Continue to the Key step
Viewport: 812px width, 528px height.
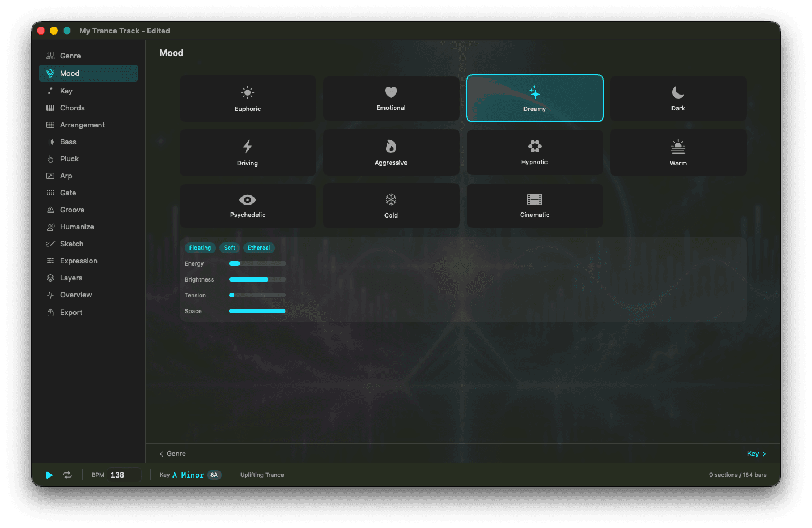(x=756, y=454)
